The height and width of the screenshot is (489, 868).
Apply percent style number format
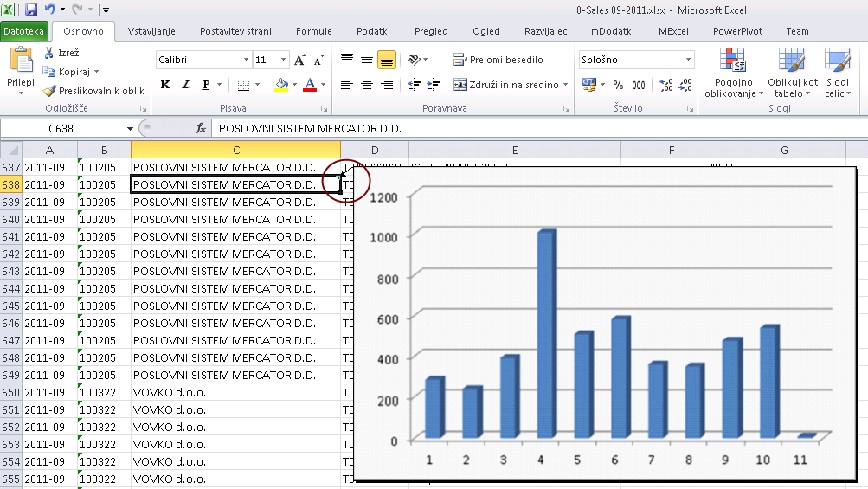[x=618, y=85]
